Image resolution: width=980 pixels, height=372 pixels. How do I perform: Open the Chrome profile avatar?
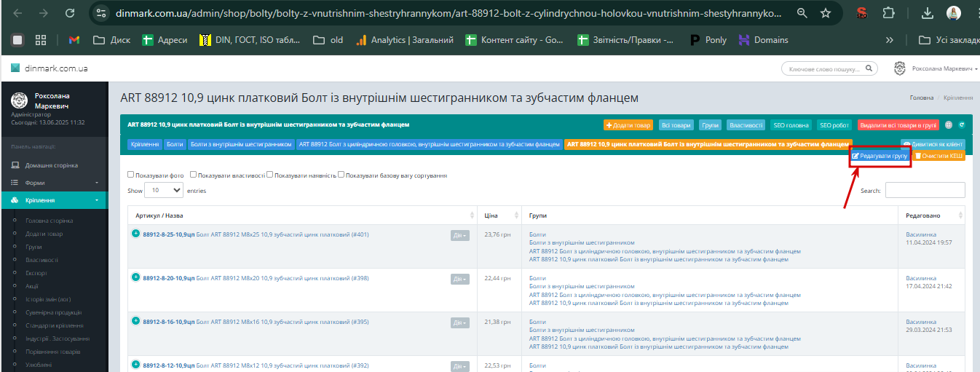pos(953,13)
